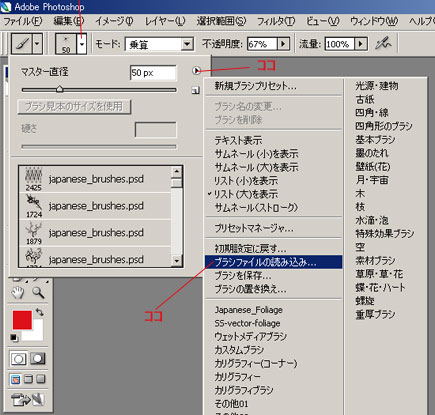The width and height of the screenshot is (435, 415).
Task: Switch to standard edit mode icon
Action: click(18, 359)
